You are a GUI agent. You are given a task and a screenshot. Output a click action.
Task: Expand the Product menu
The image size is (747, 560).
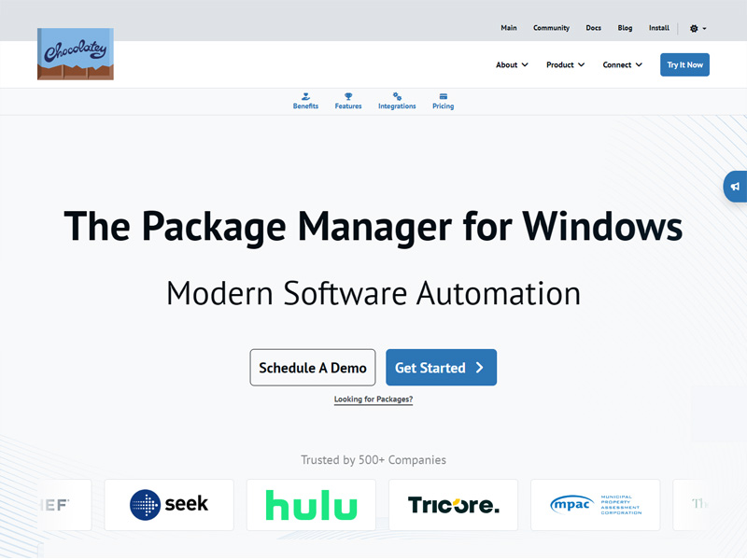(566, 65)
